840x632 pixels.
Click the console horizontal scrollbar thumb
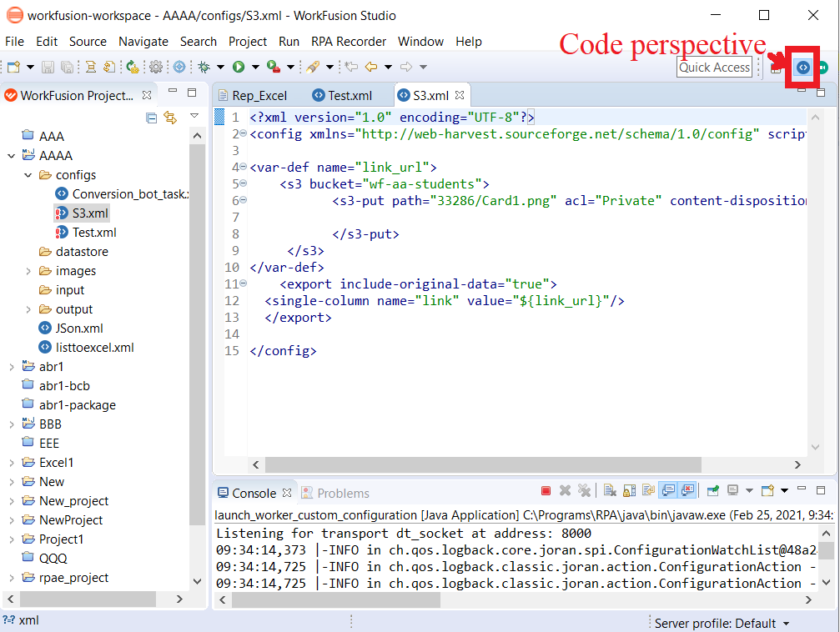tap(336, 600)
